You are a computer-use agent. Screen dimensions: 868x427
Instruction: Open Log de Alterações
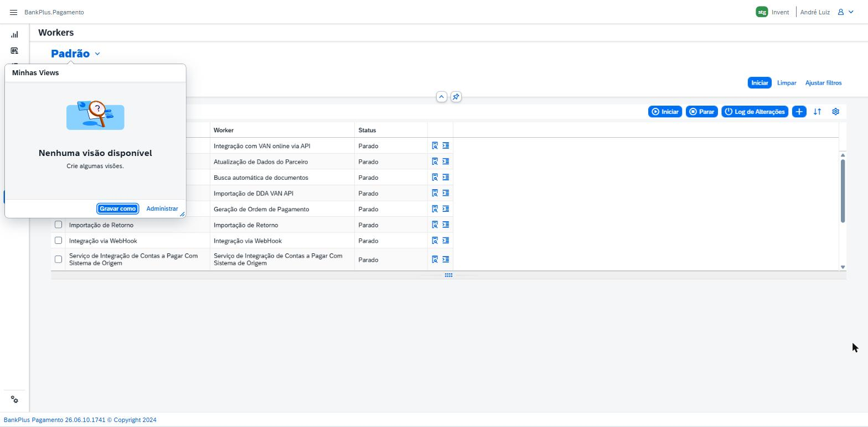pos(755,112)
